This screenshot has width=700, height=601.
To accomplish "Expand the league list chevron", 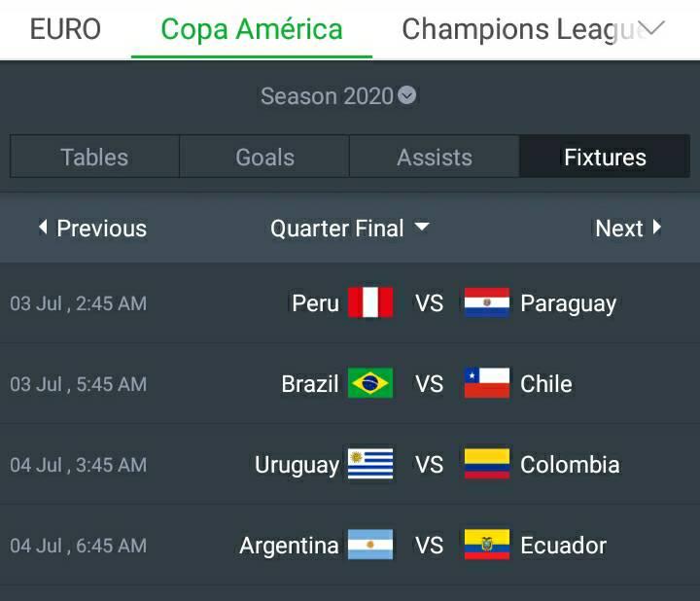I will click(652, 28).
